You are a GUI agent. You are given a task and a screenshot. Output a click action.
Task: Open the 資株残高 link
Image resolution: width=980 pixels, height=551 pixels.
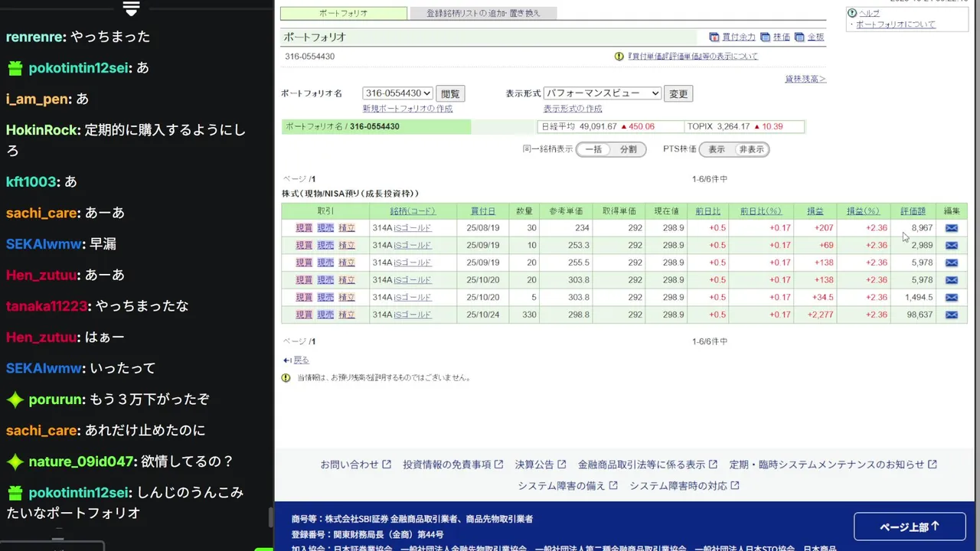click(x=805, y=79)
